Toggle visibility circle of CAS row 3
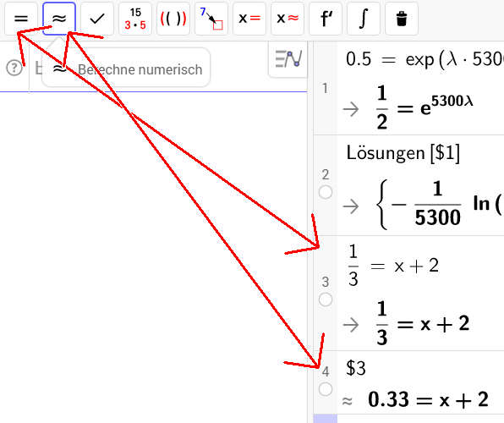The image size is (504, 423). [x=326, y=299]
